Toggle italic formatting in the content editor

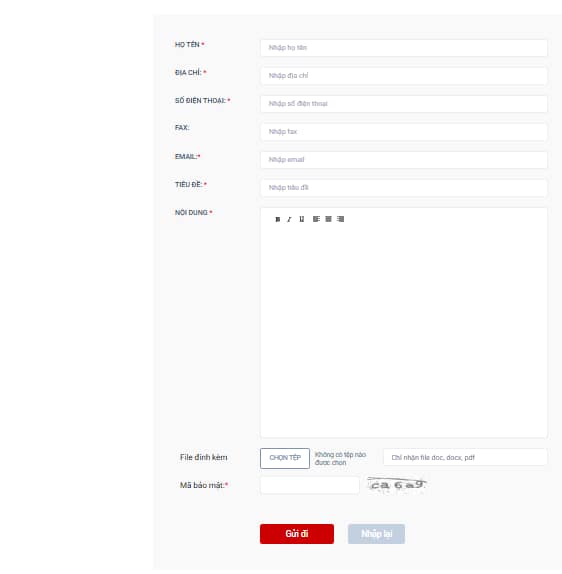(289, 219)
